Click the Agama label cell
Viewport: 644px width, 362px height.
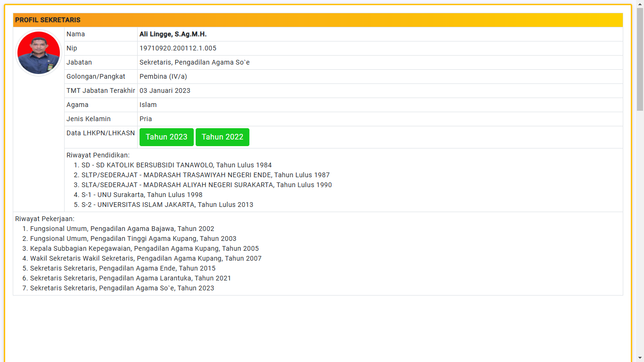pos(101,105)
